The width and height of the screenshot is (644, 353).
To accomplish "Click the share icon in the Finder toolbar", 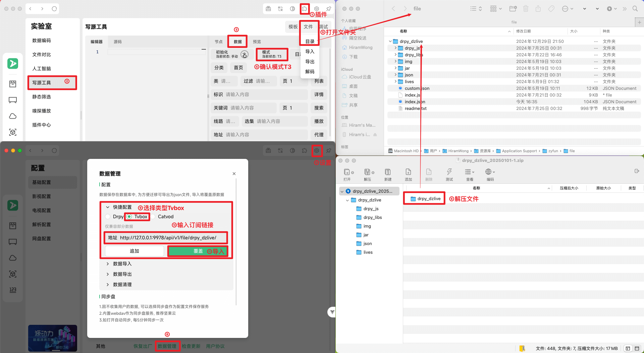I will [538, 9].
